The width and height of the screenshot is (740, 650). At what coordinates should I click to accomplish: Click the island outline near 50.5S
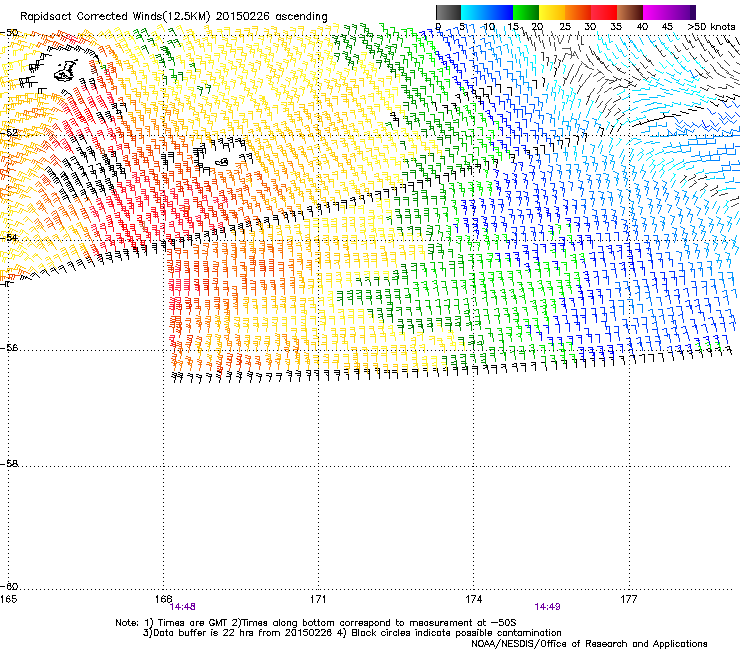tap(66, 71)
